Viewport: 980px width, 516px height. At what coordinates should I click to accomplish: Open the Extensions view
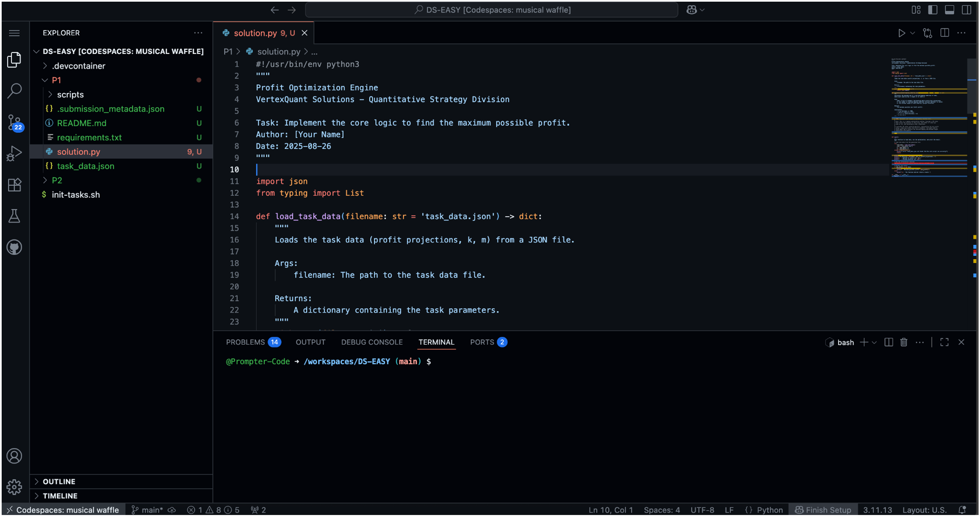pos(14,185)
